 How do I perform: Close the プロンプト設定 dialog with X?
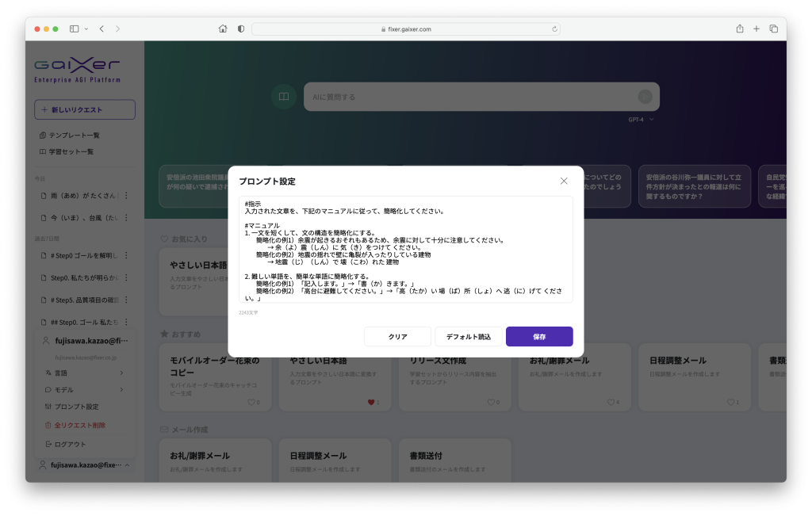point(564,181)
